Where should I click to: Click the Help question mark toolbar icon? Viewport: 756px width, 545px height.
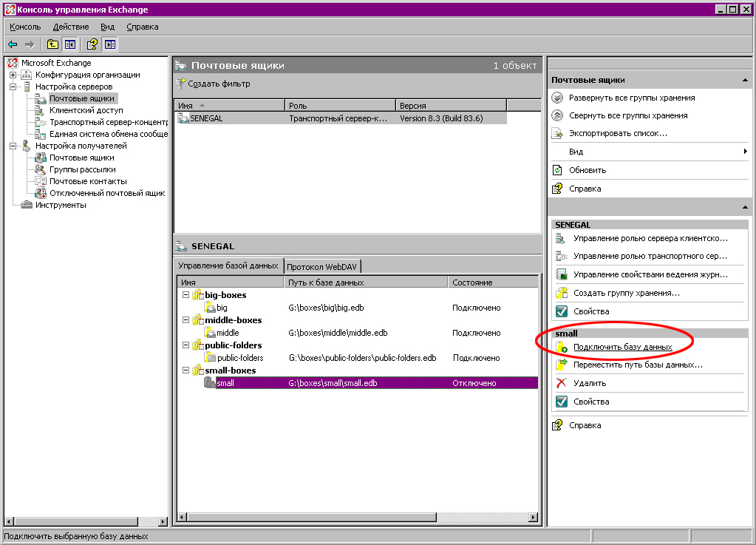pyautogui.click(x=92, y=44)
